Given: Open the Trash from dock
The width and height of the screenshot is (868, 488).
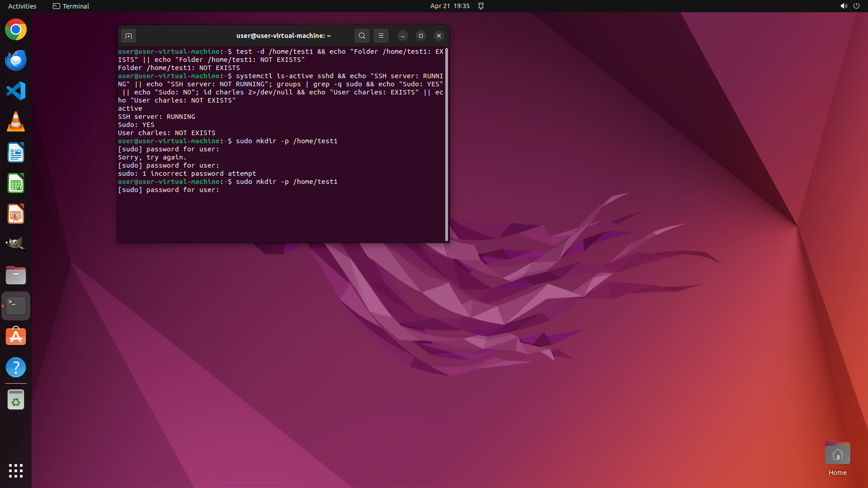Looking at the screenshot, I should click(16, 400).
